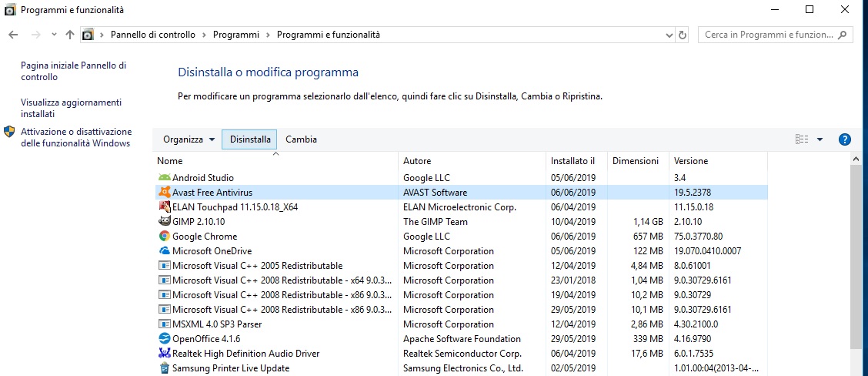Image resolution: width=868 pixels, height=376 pixels.
Task: Click Pannello di controllo breadcrumb
Action: pos(153,35)
